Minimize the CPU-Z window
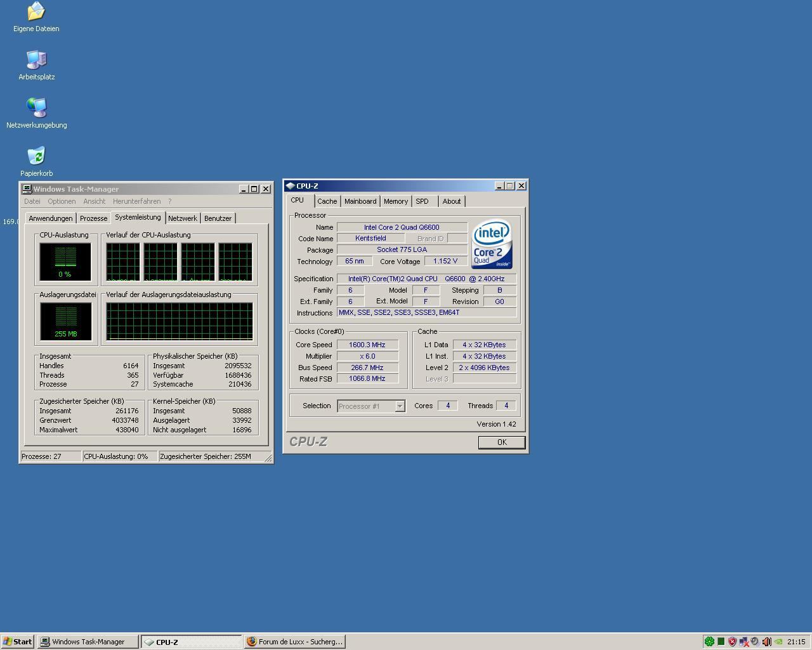The image size is (812, 650). [499, 186]
